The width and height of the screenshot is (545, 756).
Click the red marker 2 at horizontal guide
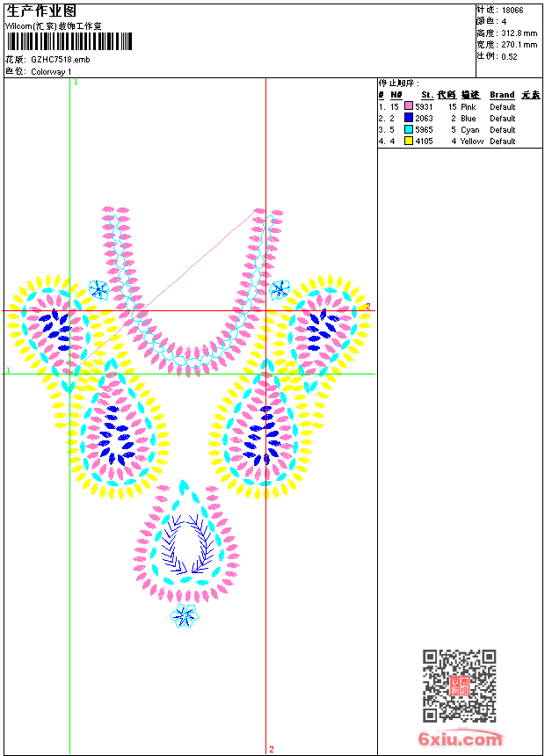[x=368, y=307]
